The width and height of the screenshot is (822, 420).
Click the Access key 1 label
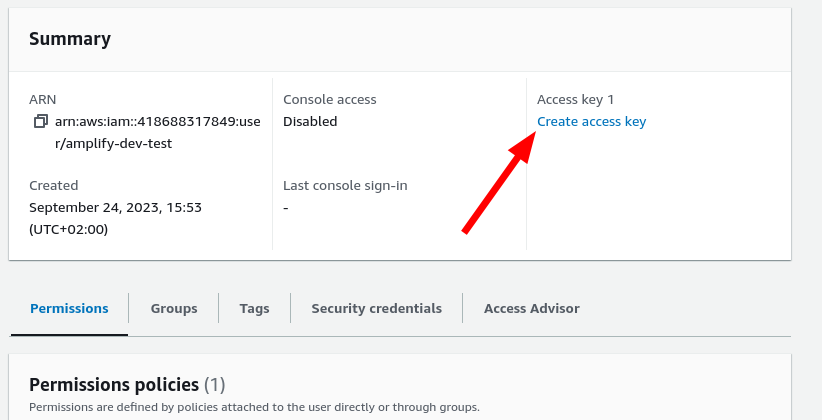(x=575, y=100)
